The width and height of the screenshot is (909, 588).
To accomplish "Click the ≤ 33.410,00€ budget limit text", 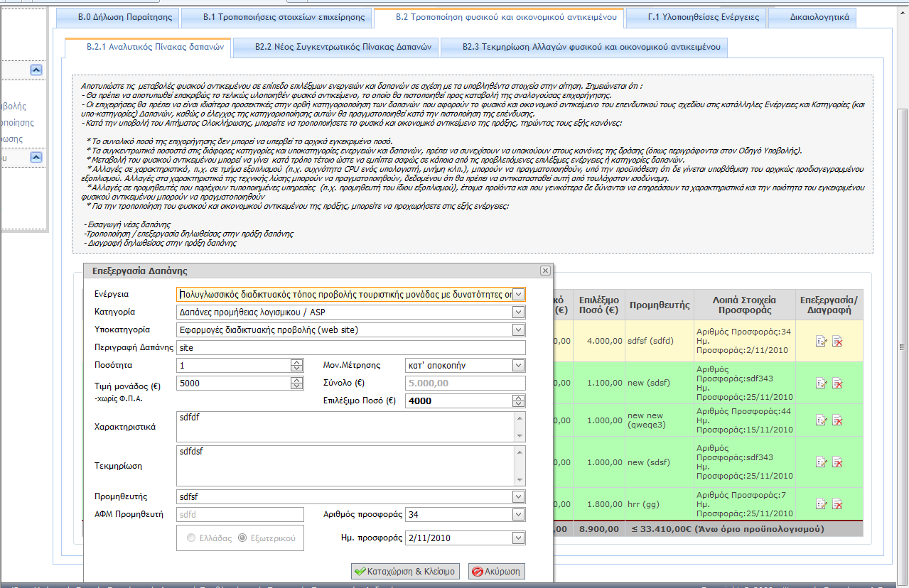I will pos(726,529).
